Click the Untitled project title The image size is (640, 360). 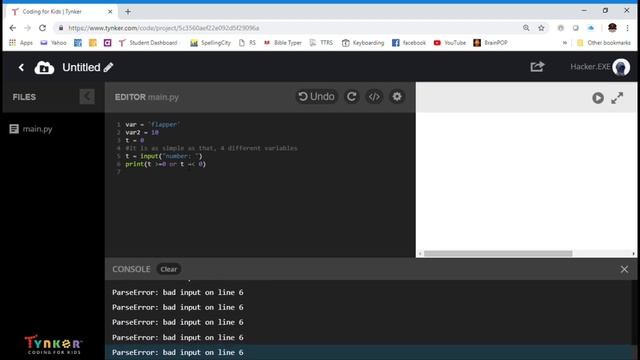pos(81,67)
